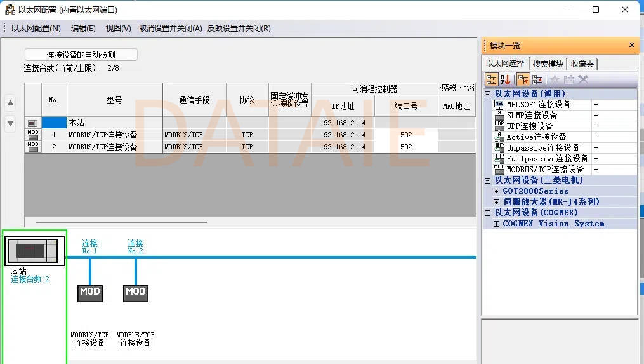Open the 编辑(E) menu
Image resolution: width=644 pixels, height=364 pixels.
point(83,29)
